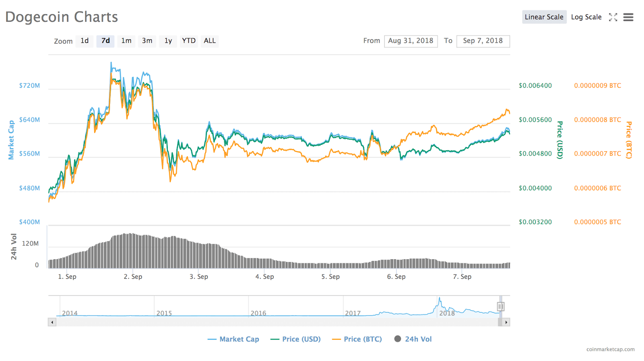Select the YTD zoom range

pyautogui.click(x=189, y=41)
